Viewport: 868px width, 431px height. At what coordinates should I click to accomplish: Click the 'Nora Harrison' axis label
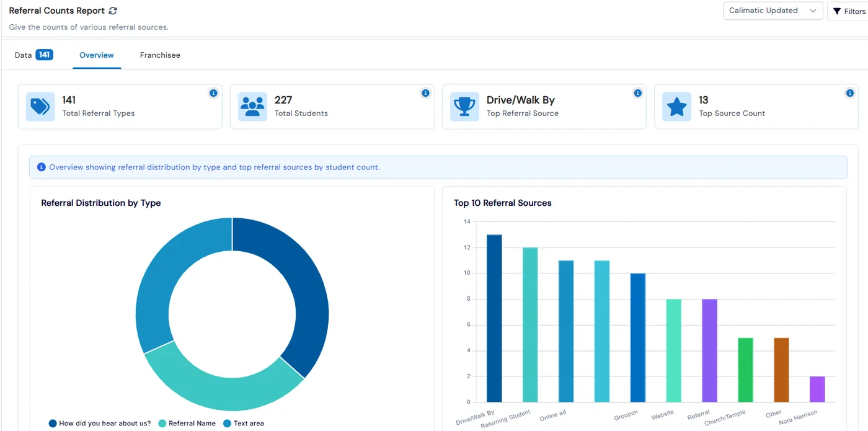799,417
